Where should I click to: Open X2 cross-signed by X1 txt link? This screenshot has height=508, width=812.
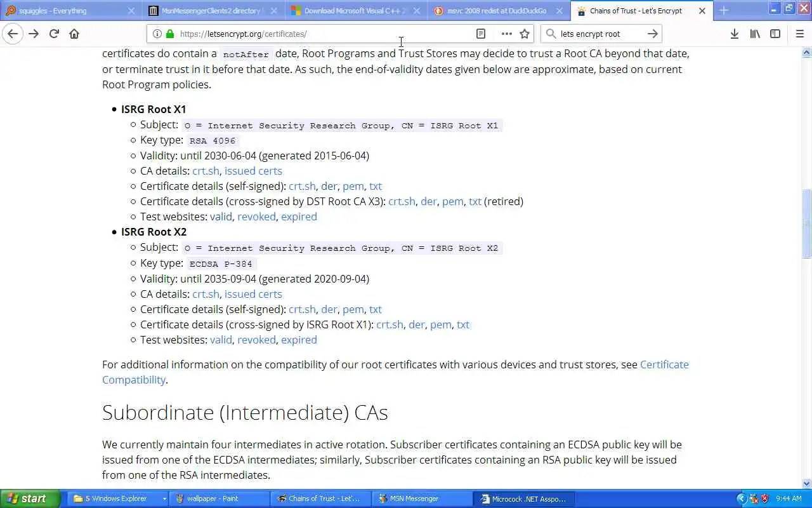463,324
